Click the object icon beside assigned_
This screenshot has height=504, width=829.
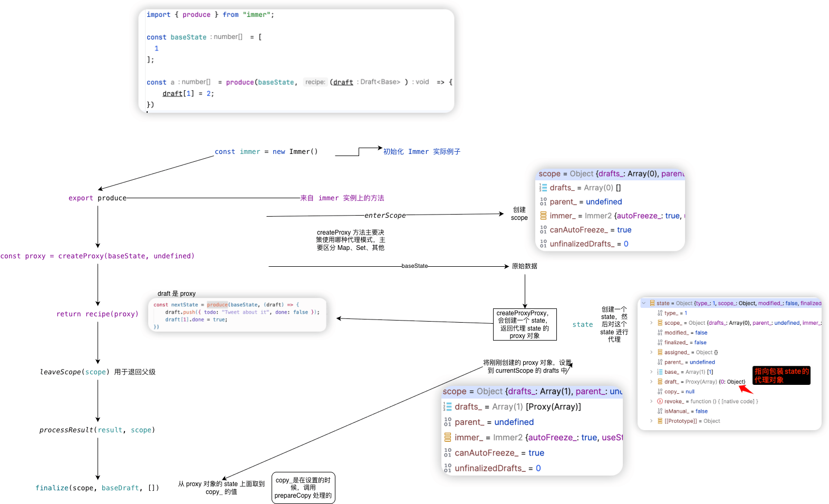[x=660, y=352]
